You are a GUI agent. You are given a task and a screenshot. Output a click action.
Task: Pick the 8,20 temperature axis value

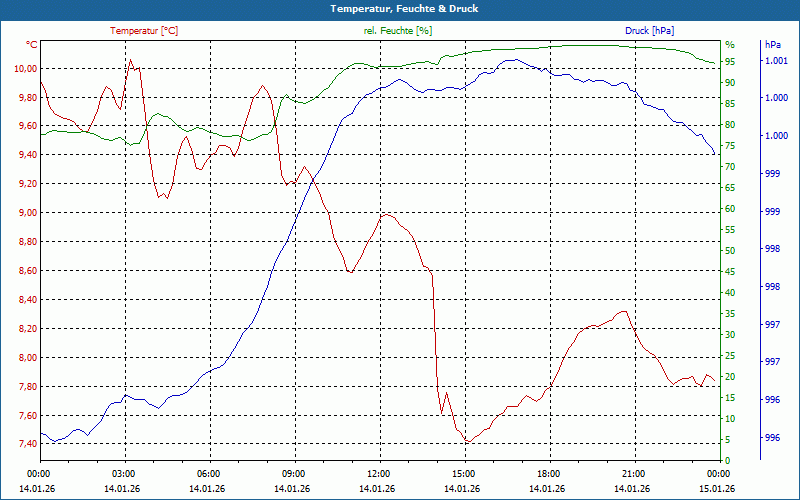tap(28, 329)
